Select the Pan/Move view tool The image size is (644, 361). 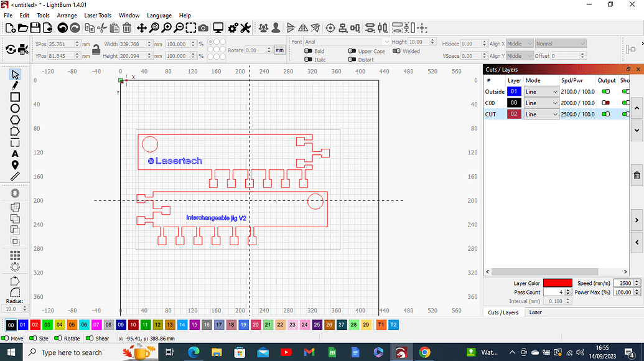pos(143,28)
